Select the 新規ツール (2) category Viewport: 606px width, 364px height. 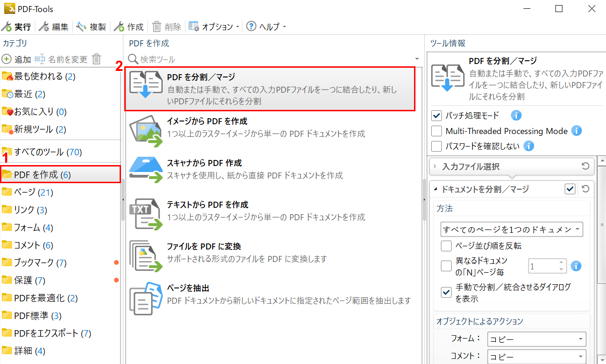pyautogui.click(x=60, y=129)
